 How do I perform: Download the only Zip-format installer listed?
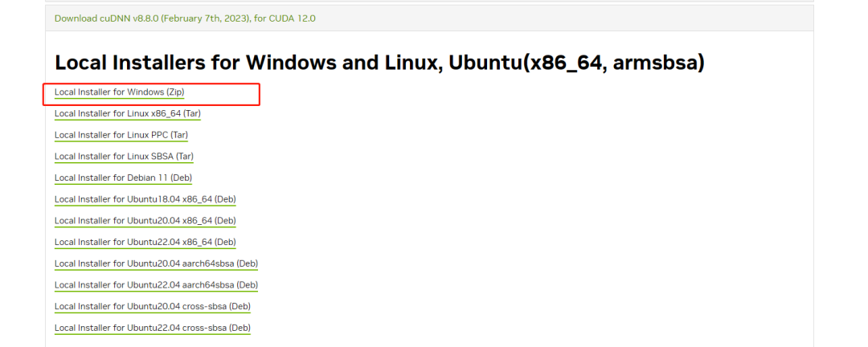click(x=119, y=92)
